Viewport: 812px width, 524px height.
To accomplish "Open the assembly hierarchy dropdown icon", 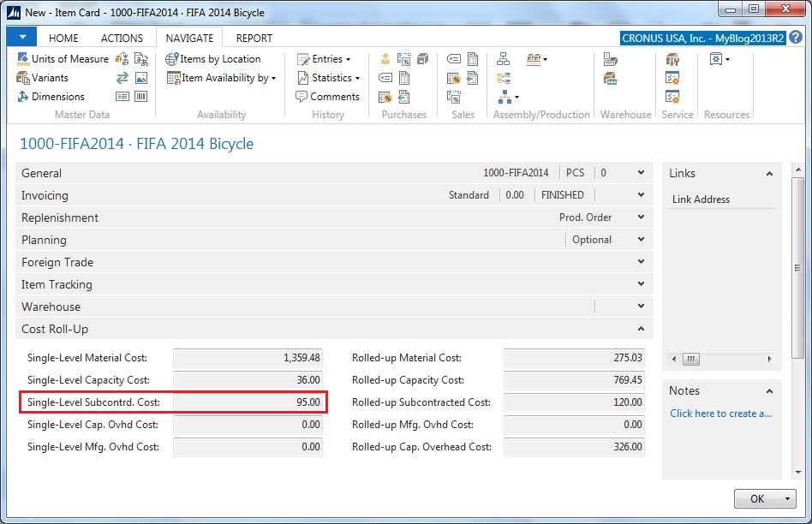I will [508, 96].
